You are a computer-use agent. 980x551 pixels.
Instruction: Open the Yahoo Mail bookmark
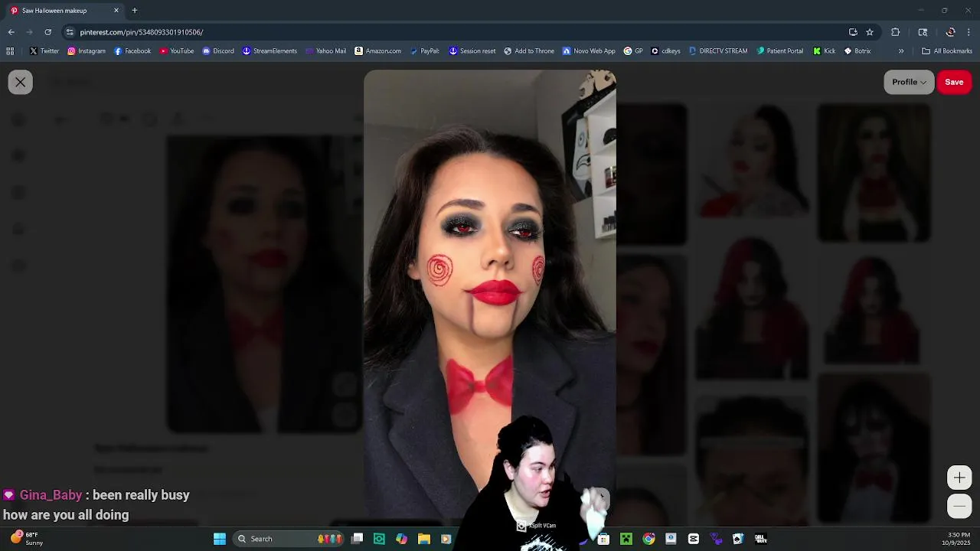pyautogui.click(x=325, y=51)
